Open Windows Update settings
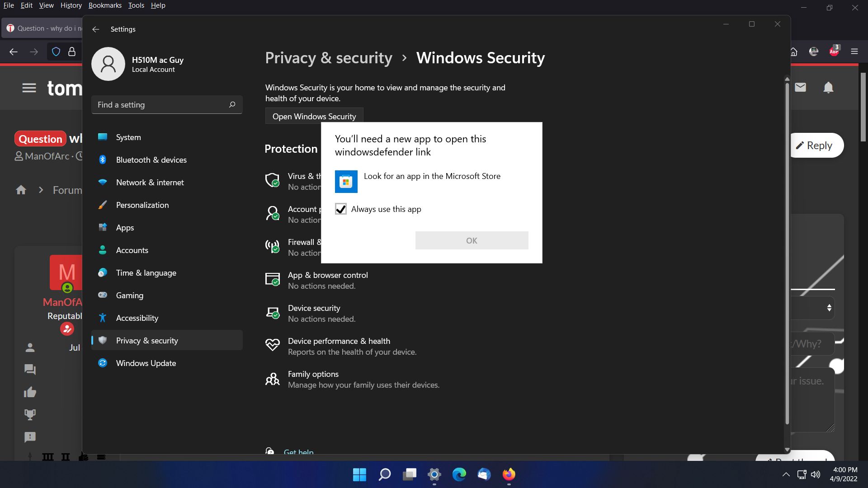This screenshot has width=868, height=488. click(x=167, y=363)
